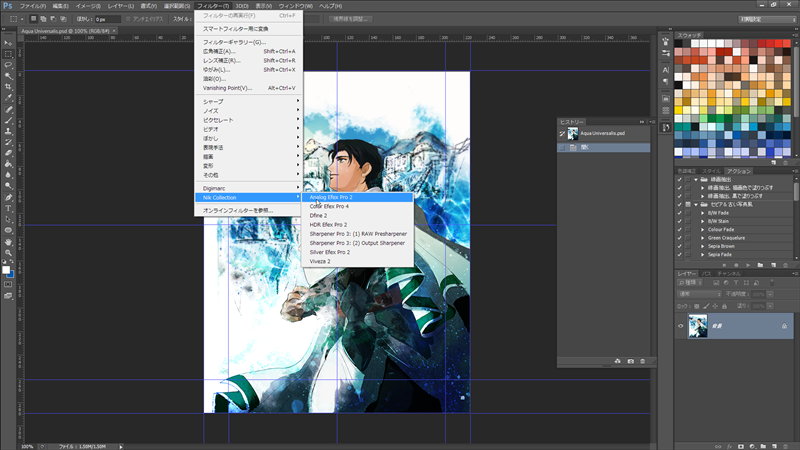Open the layer blend mode dropdown
The width and height of the screenshot is (800, 450).
699,294
